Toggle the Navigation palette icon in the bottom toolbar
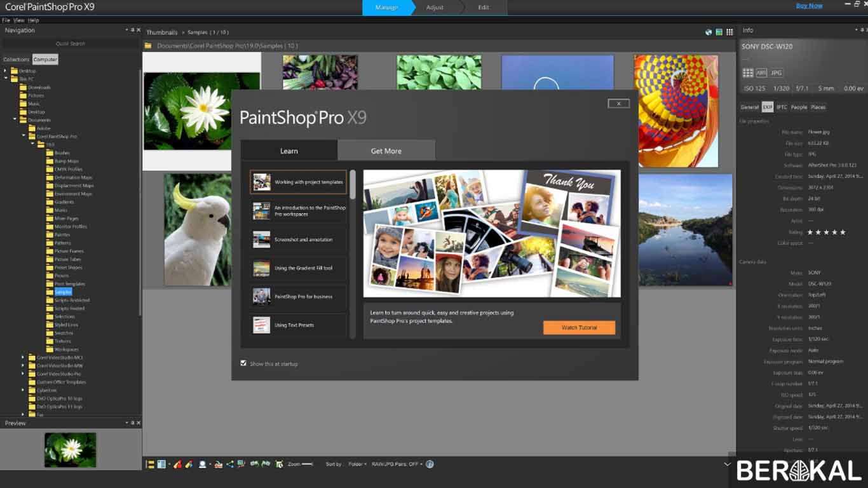The height and width of the screenshot is (488, 868). click(150, 464)
